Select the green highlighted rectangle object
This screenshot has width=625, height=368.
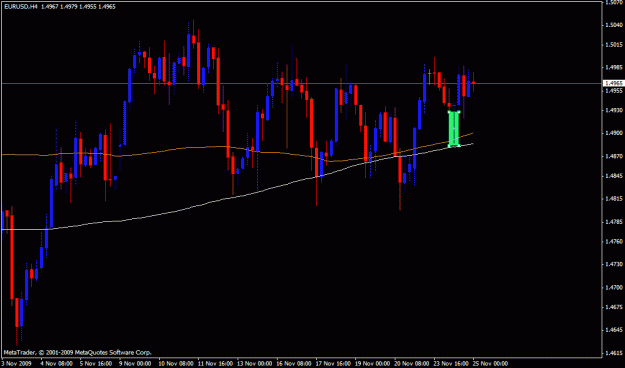pos(454,129)
